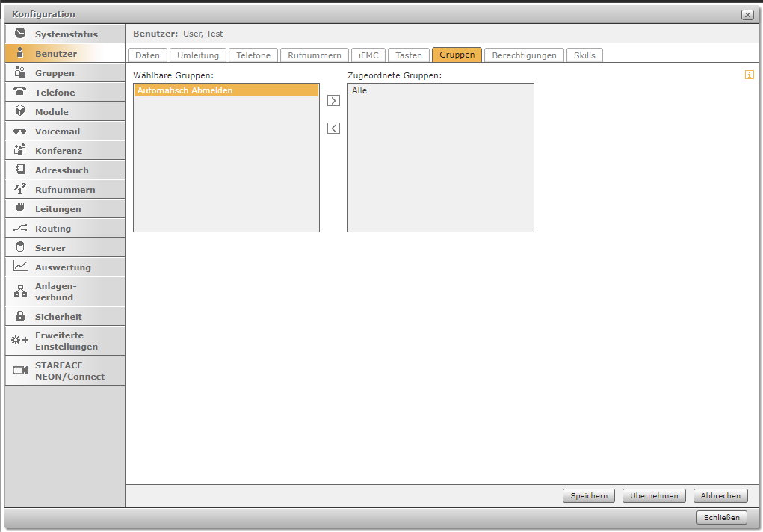This screenshot has width=763, height=532.
Task: Click the Telefone handset icon
Action: 20,92
